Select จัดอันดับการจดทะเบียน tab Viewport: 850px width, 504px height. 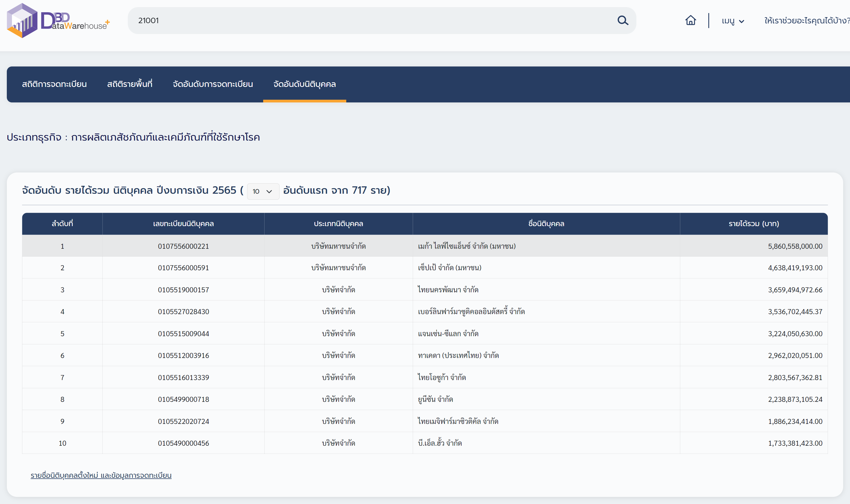click(x=212, y=84)
